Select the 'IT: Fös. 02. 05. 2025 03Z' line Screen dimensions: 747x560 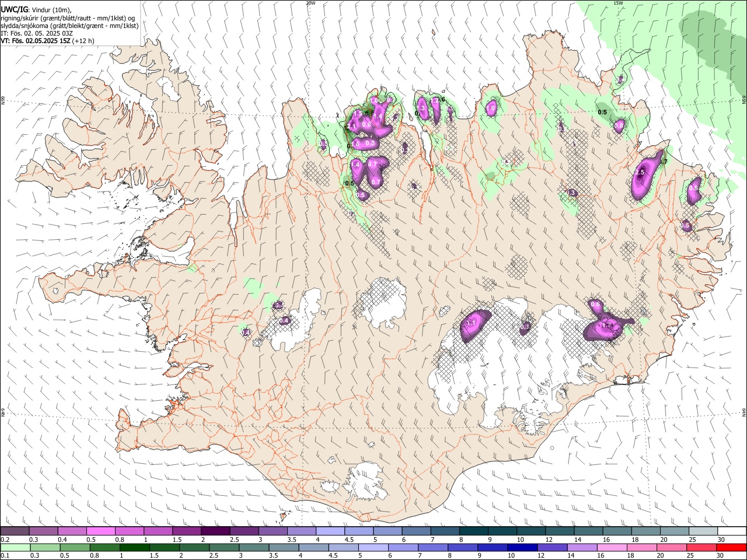[37, 33]
